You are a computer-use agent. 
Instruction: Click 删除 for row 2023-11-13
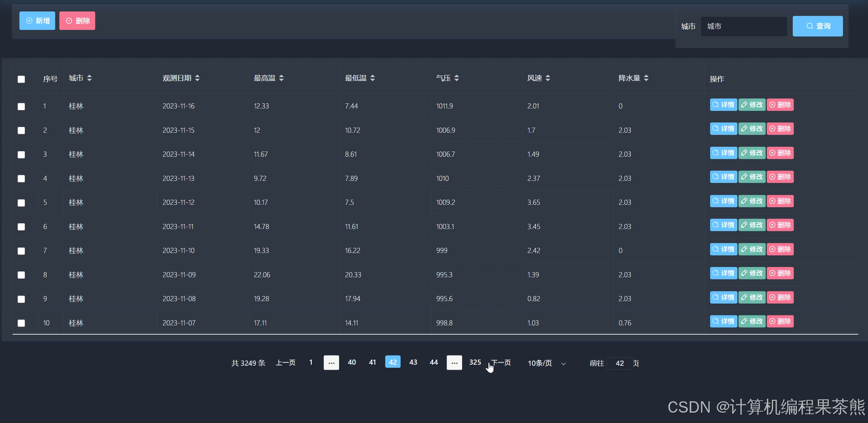[780, 177]
